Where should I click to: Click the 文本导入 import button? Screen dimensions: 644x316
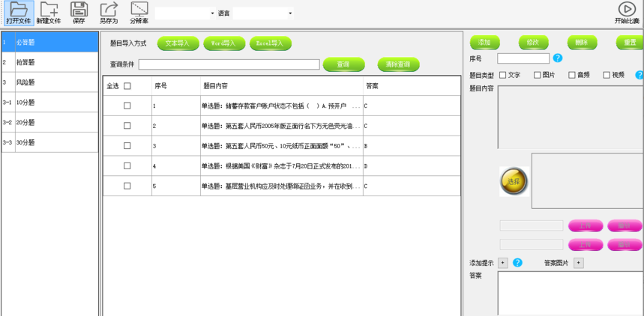178,43
